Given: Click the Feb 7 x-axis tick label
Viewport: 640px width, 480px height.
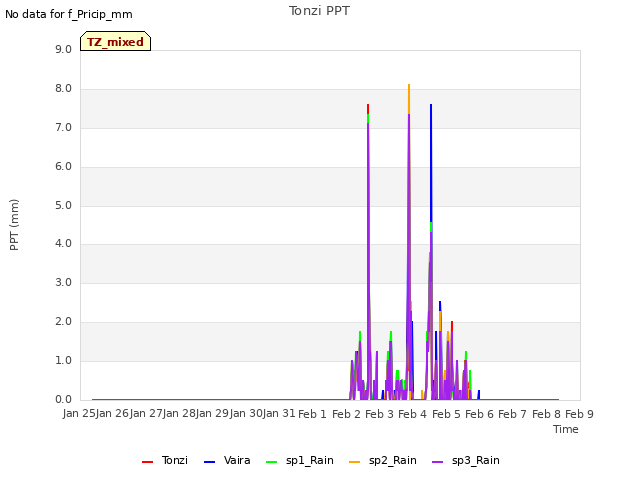Looking at the screenshot, I should pos(513,414).
